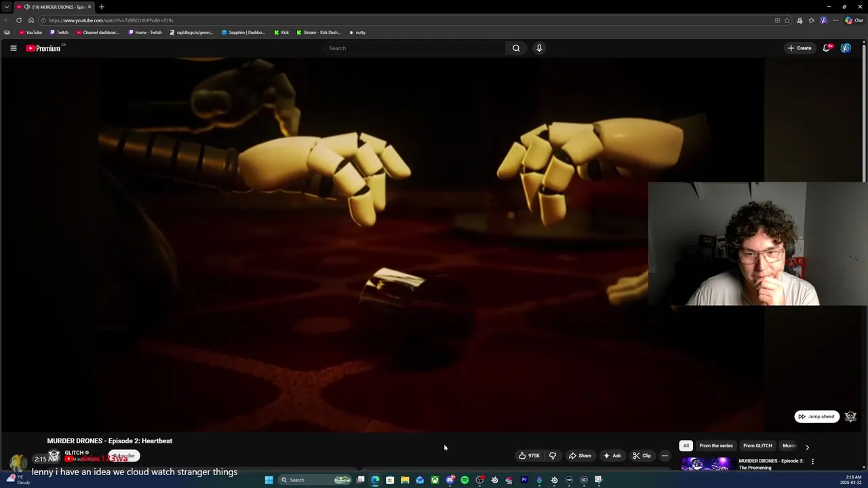Open clock and date flyout
868x488 pixels.
[x=850, y=480]
